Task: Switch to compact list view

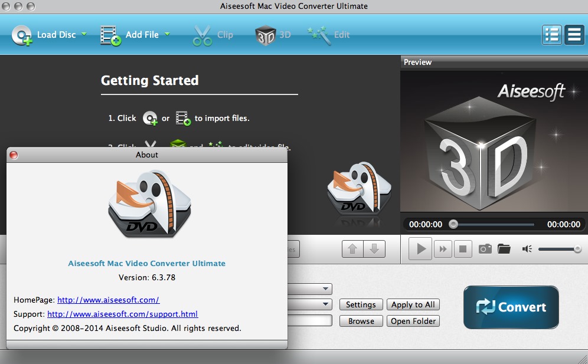Action: pos(574,35)
